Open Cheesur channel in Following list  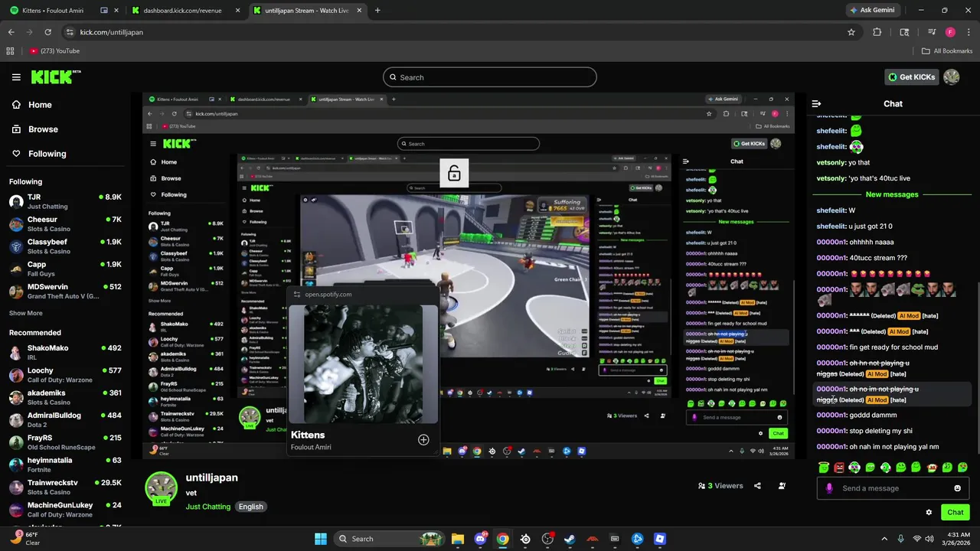(x=65, y=223)
